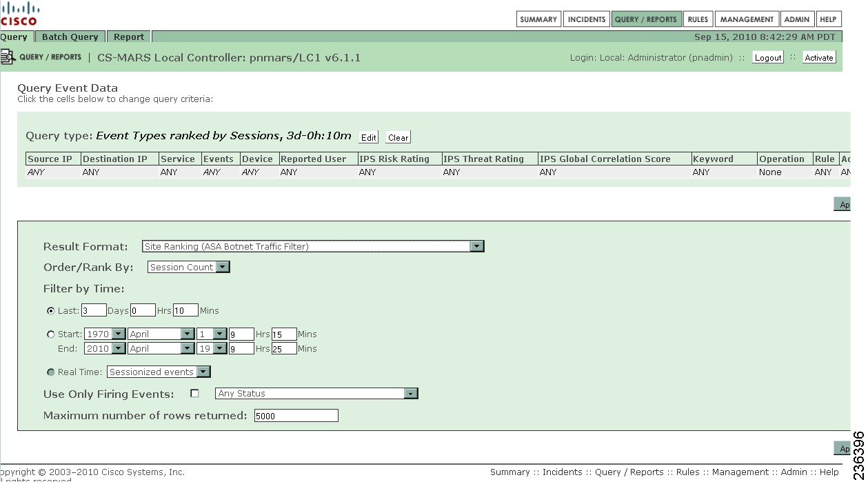Go to the Rules top tab
Viewport: 868px width, 482px height.
(x=698, y=19)
